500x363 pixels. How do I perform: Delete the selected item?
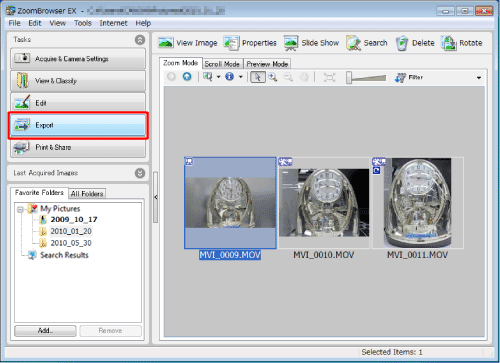(x=415, y=43)
